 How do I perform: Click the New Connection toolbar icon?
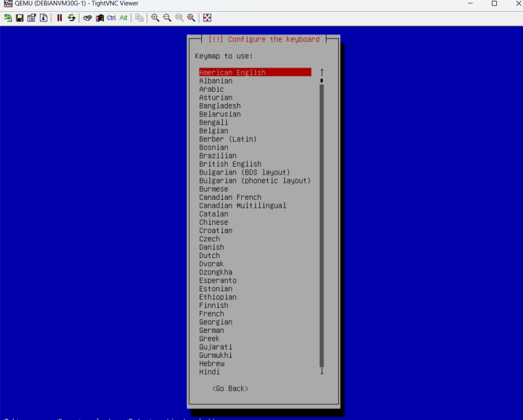(8, 18)
